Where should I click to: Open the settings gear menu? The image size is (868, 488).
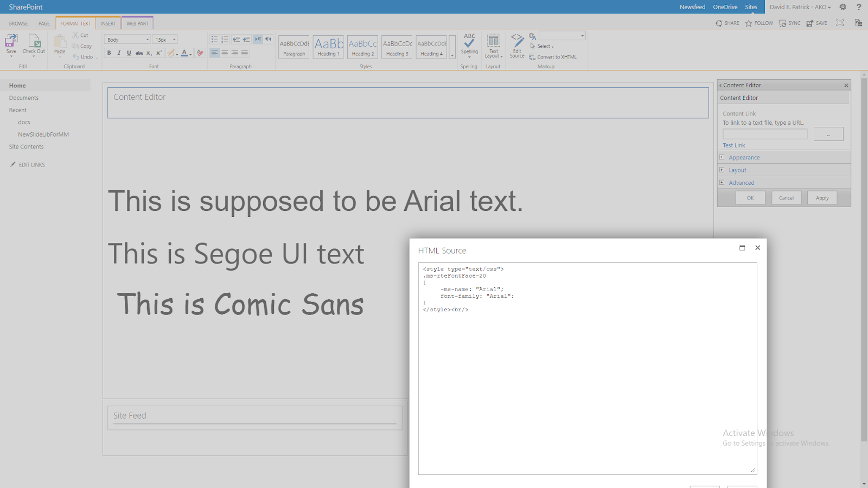tap(843, 7)
